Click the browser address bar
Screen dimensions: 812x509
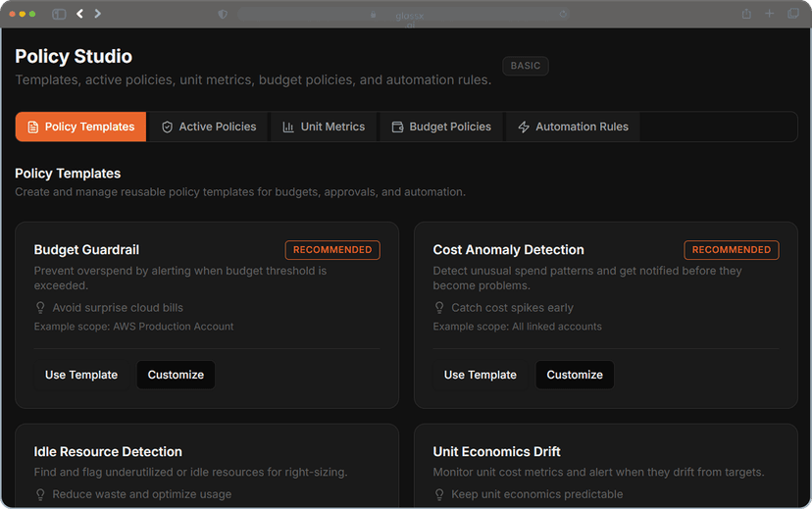point(404,14)
